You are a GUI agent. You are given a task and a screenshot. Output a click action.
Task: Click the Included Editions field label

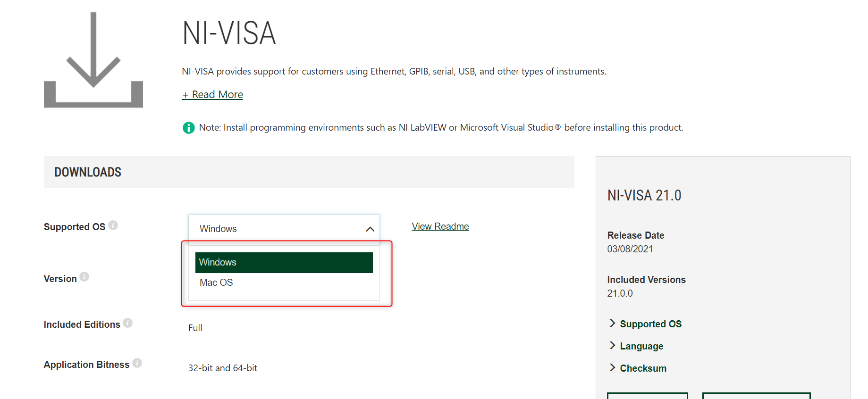[x=82, y=324]
